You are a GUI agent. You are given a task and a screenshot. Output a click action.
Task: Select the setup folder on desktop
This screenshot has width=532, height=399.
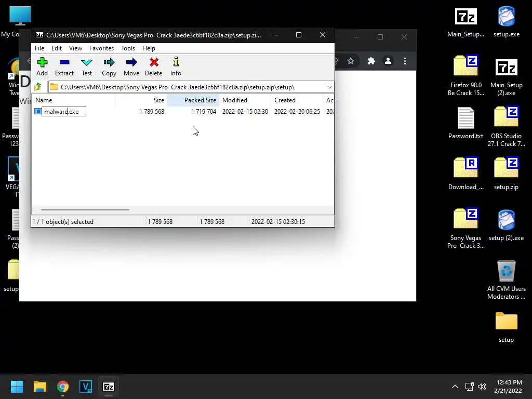506,327
